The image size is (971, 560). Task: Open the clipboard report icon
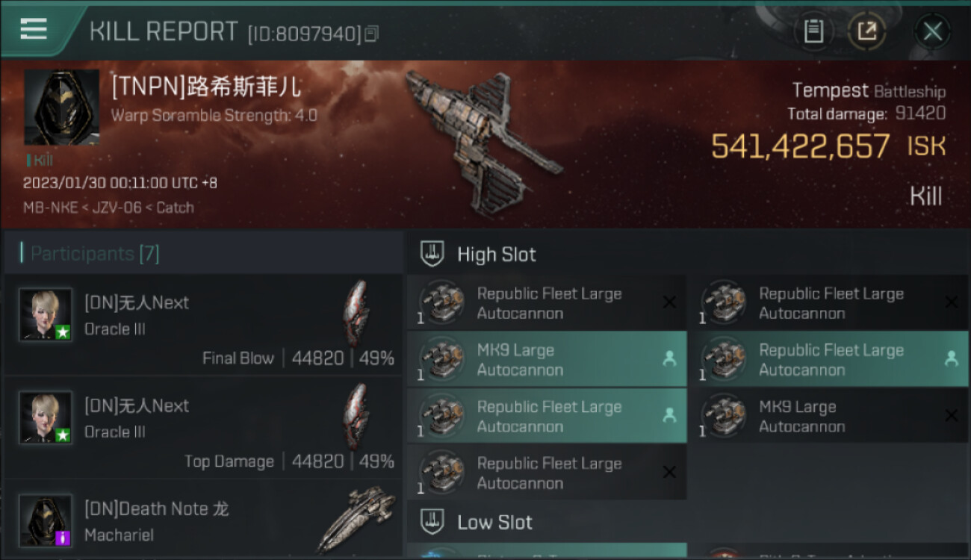[813, 31]
